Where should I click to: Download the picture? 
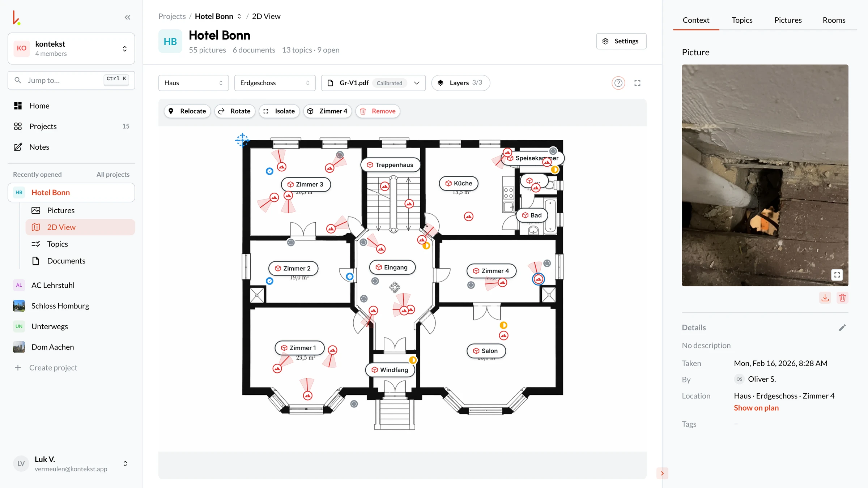[825, 298]
